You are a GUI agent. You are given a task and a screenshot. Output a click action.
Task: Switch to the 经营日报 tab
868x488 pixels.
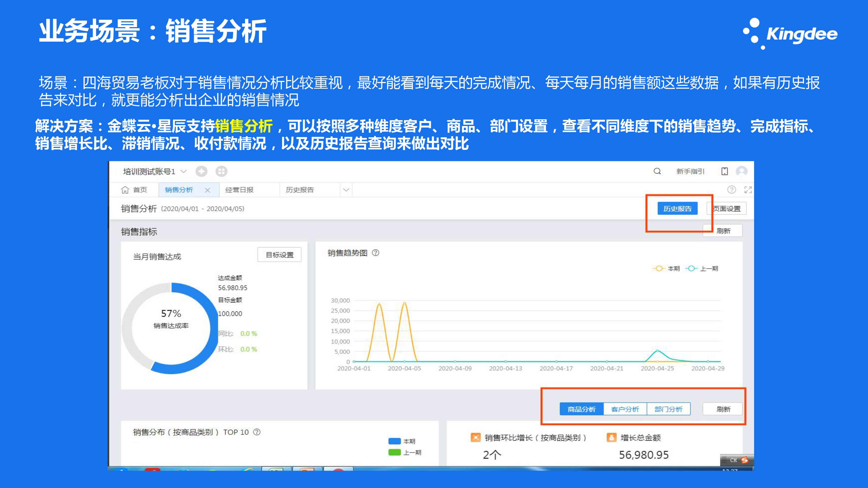click(239, 190)
